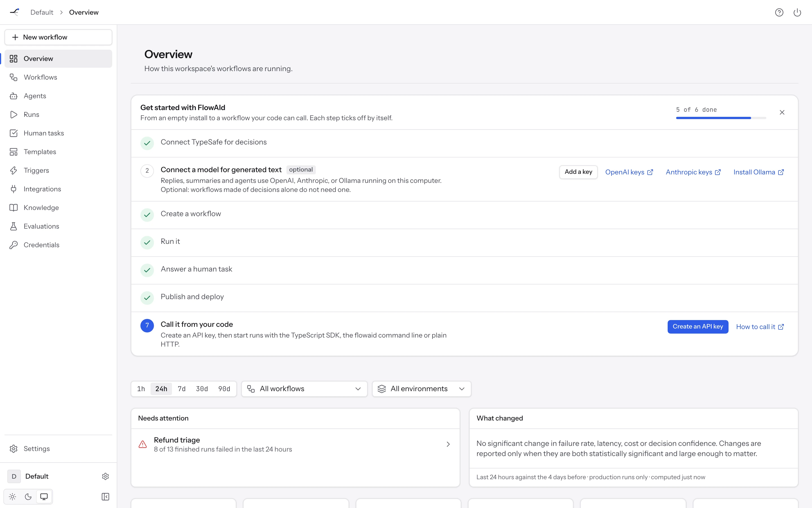
Task: Click the 5 of 6 done progress bar
Action: (721, 118)
